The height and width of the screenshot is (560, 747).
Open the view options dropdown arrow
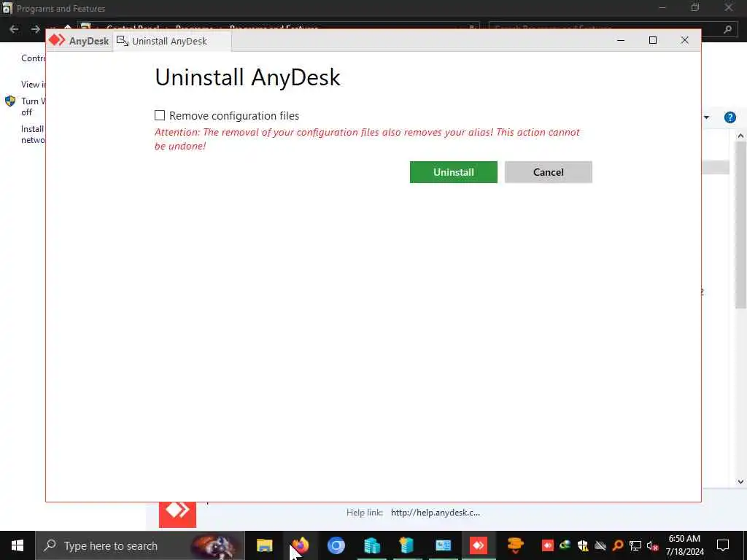point(706,117)
